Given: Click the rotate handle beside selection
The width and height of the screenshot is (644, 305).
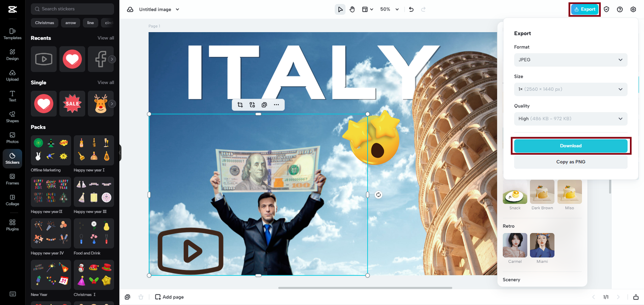Looking at the screenshot, I should pos(378,194).
